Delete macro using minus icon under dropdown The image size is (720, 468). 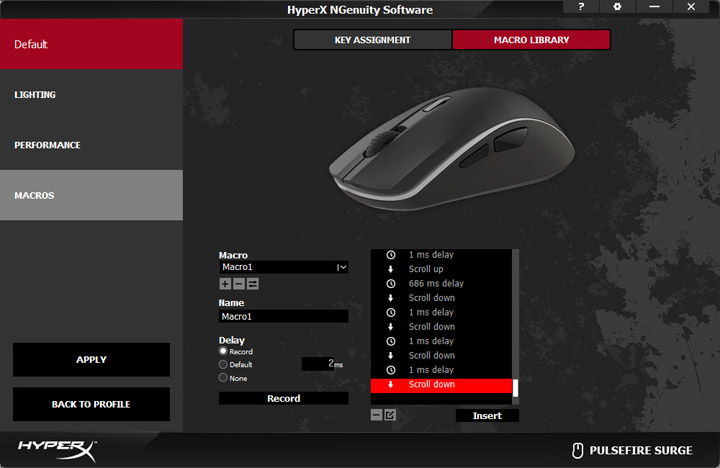coord(239,284)
